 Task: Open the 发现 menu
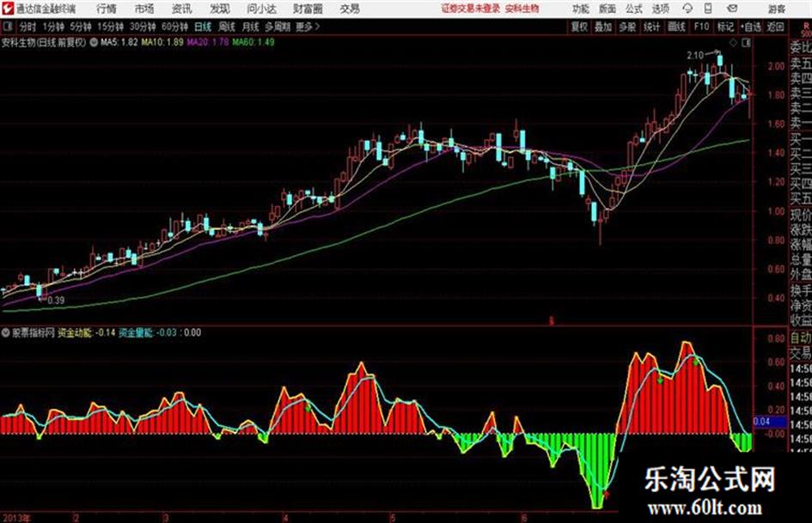pos(220,9)
